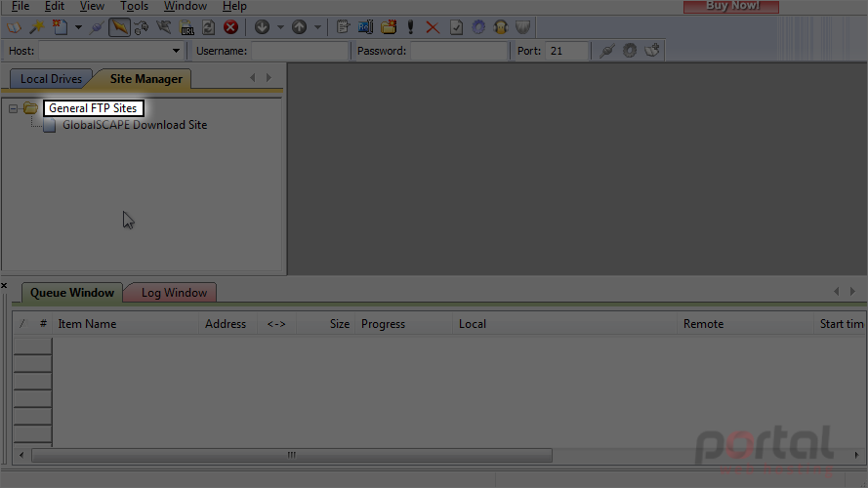Click the Upload arrow icon
The image size is (868, 488).
[x=299, y=27]
